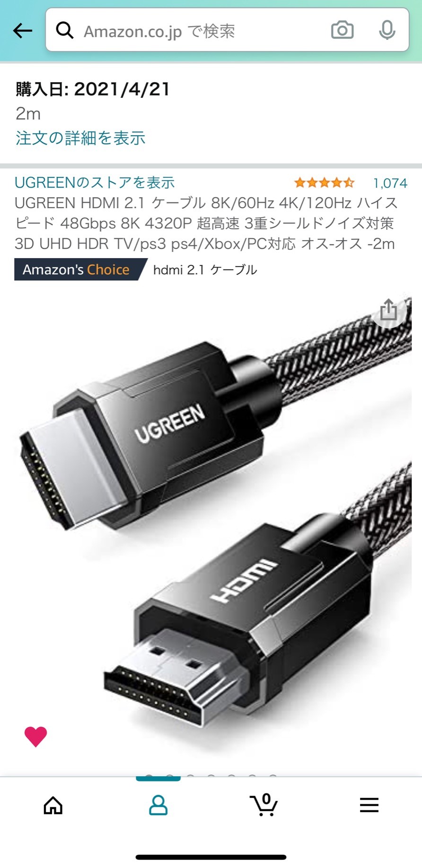Tap the Amazon's Choice badge
422x868 pixels.
[x=80, y=269]
